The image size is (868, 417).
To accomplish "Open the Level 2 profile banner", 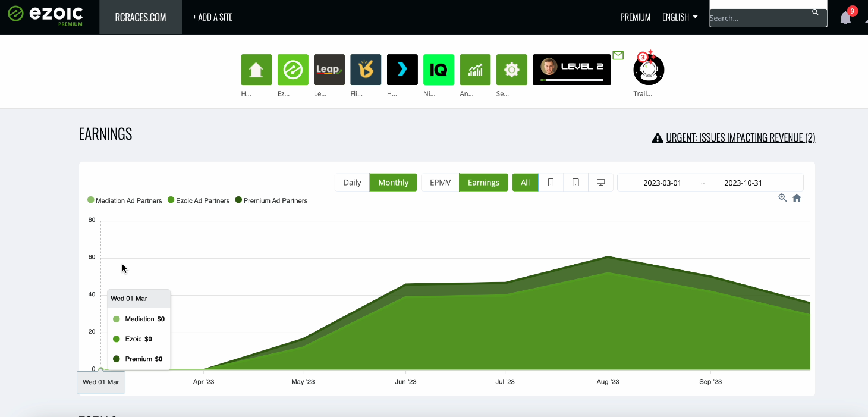I will (572, 70).
